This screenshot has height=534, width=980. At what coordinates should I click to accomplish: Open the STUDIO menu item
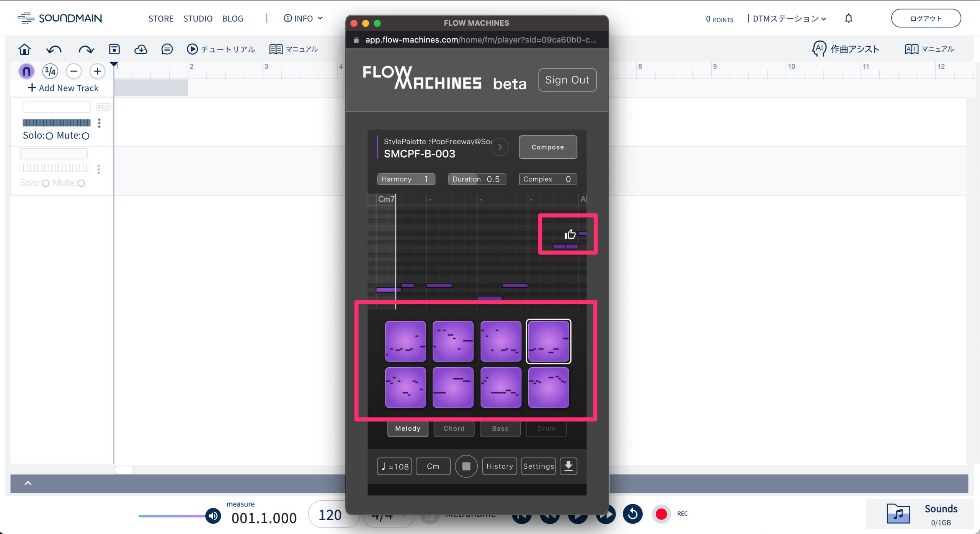coord(198,18)
